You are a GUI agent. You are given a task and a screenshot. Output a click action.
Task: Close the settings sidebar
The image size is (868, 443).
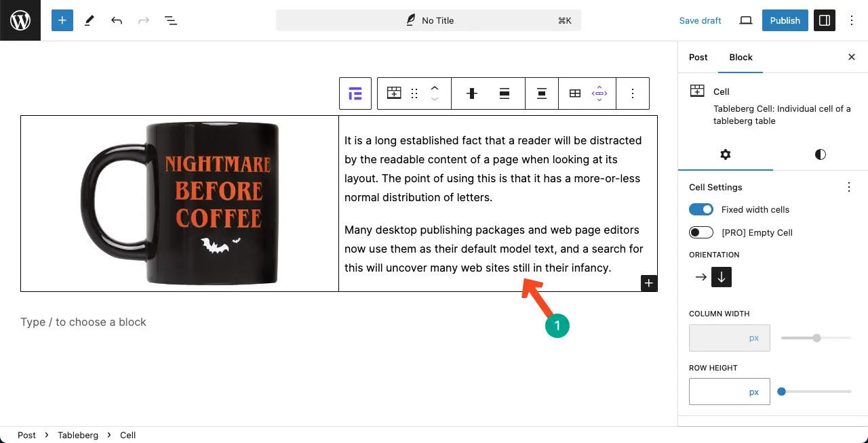tap(852, 58)
